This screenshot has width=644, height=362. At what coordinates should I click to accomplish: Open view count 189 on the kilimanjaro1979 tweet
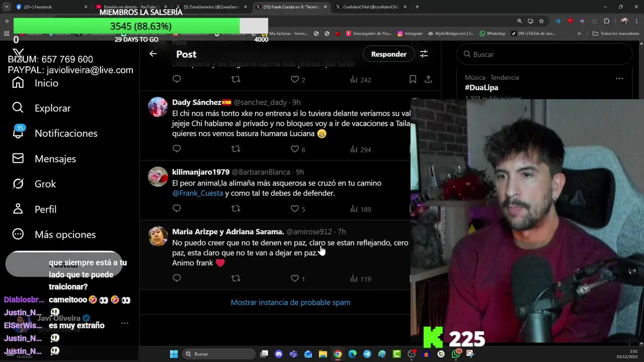point(360,209)
